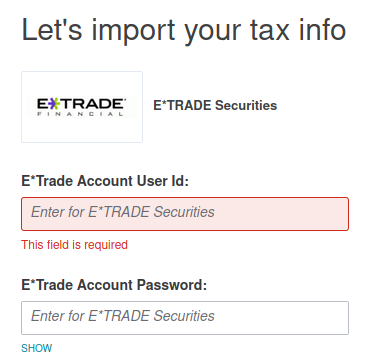The height and width of the screenshot is (363, 383).
Task: Click the E*Trade Account Password label
Action: click(x=114, y=285)
